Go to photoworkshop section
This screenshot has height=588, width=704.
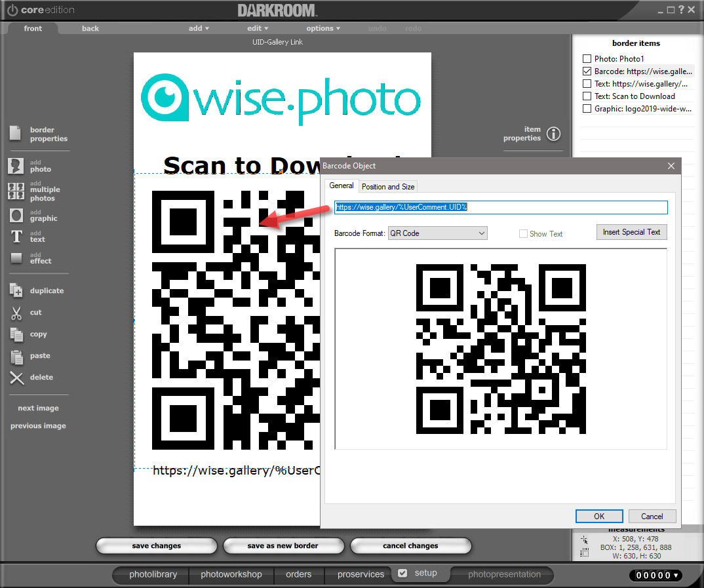pos(231,574)
